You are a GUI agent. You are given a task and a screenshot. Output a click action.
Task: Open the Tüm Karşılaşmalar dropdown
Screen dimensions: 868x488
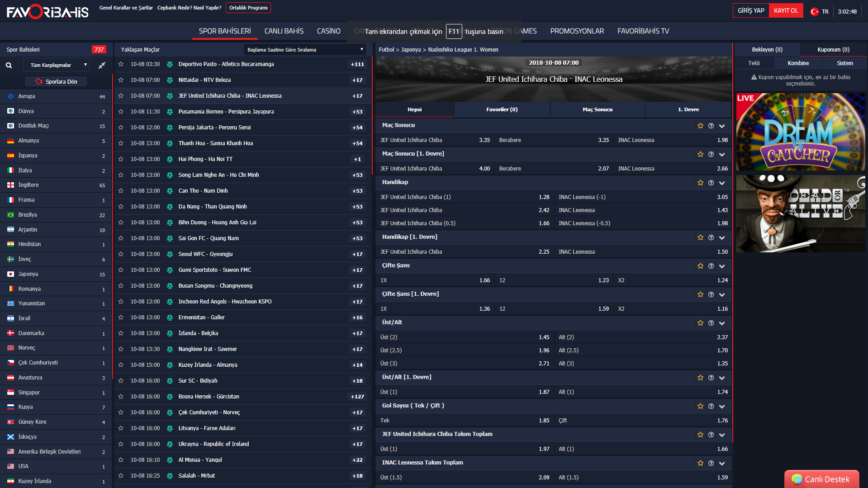(57, 65)
